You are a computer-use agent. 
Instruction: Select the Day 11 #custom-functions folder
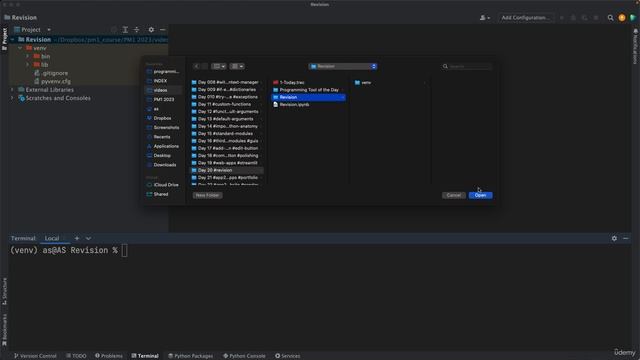(227, 104)
